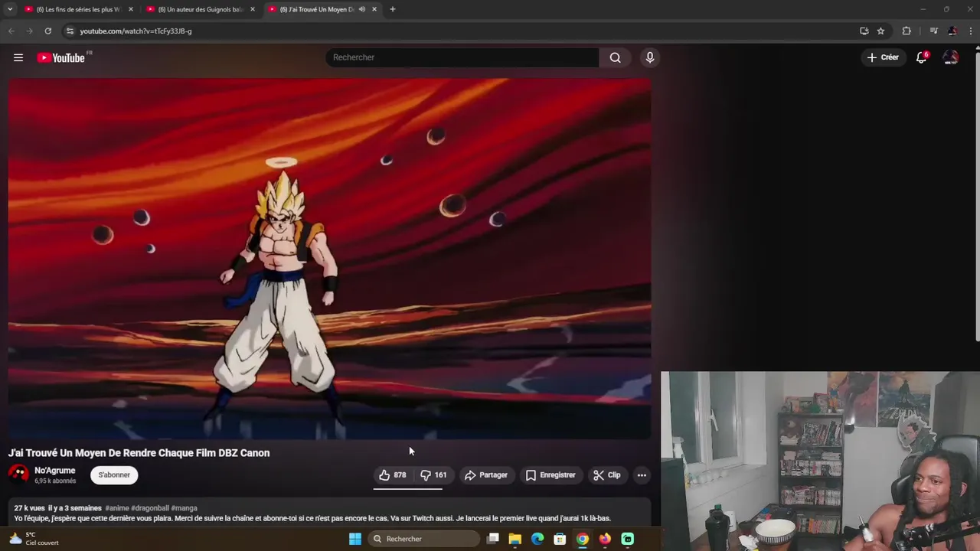Go forward with the browser forward arrow
980x551 pixels.
[29, 31]
